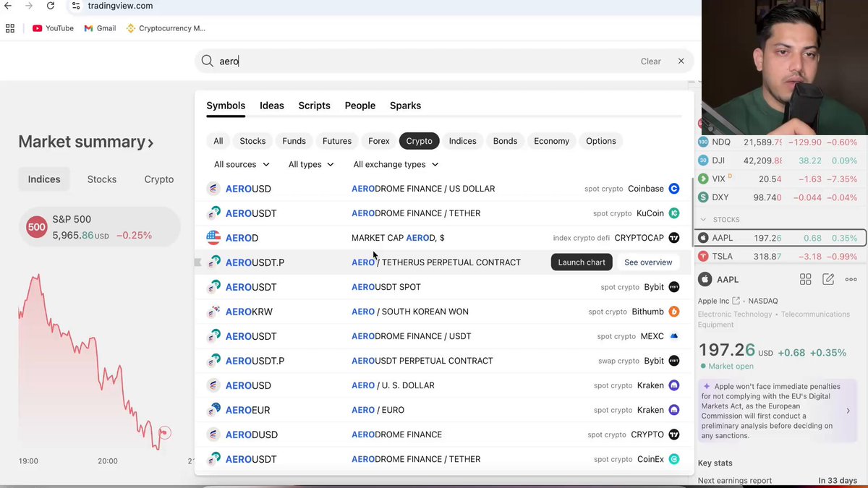Select the Forex filter chip
Viewport: 868px width, 488px height.
[x=379, y=141]
